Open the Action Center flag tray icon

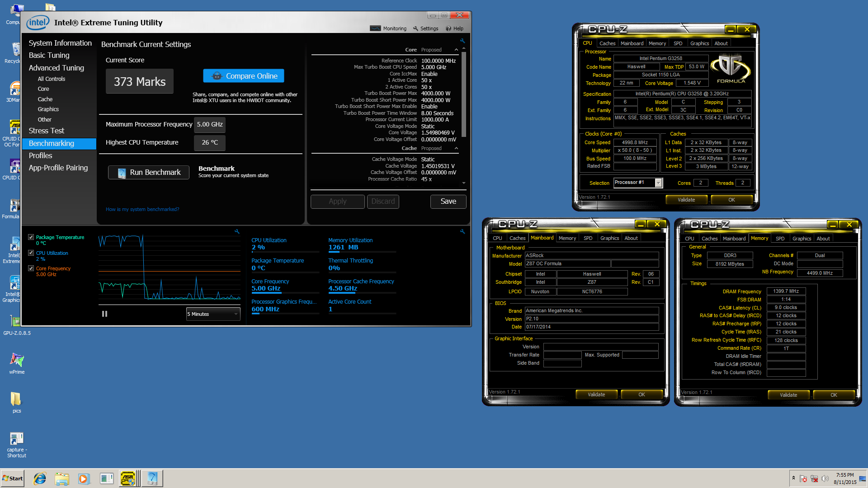coord(803,479)
